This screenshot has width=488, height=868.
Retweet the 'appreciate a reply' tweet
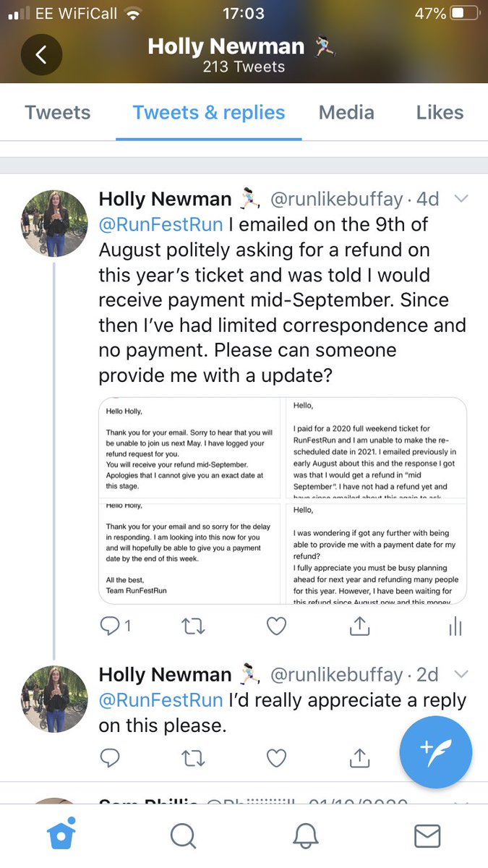(193, 758)
